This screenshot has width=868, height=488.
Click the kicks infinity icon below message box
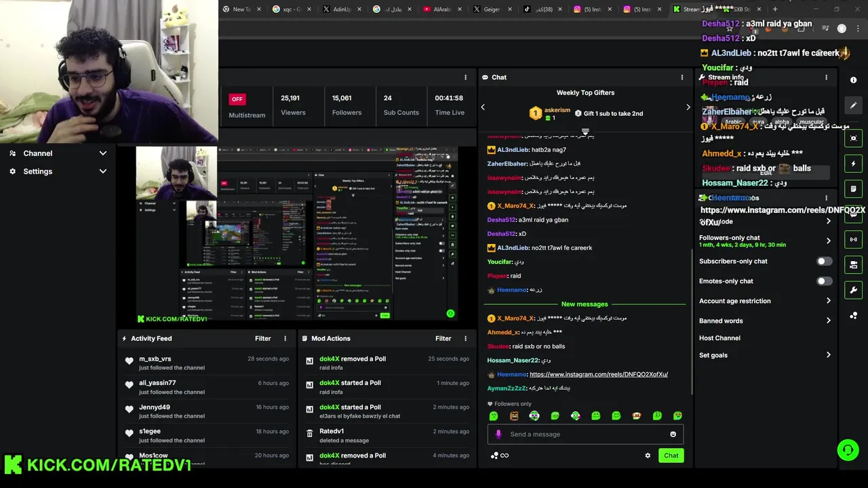click(500, 455)
